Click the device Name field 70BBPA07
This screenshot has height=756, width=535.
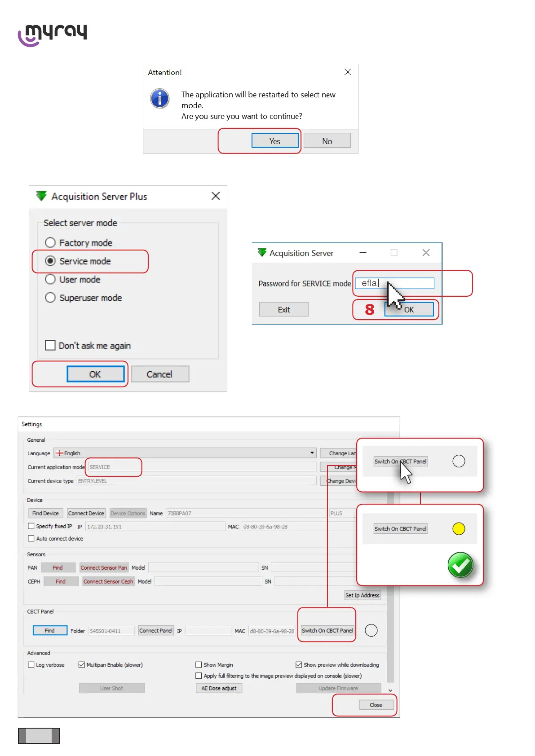point(246,513)
